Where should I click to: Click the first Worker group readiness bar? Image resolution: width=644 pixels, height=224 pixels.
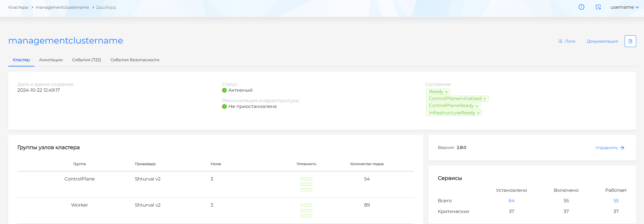306,205
